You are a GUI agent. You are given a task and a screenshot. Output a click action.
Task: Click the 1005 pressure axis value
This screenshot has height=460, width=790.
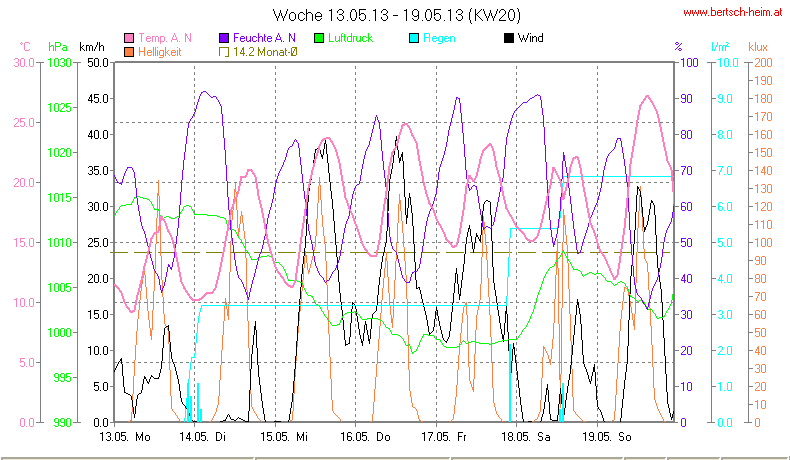click(x=59, y=288)
